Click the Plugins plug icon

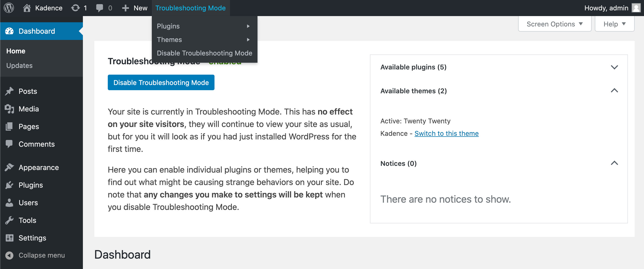coord(9,185)
